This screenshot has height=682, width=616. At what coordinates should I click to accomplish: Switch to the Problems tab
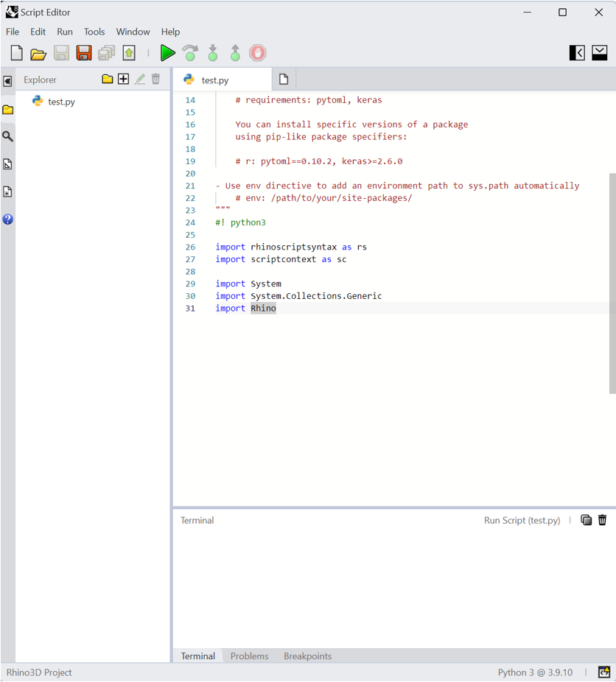[x=249, y=656]
